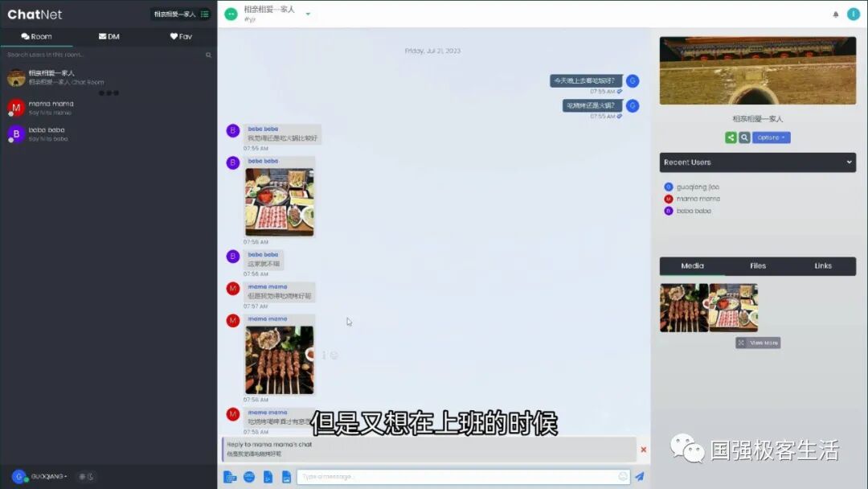Select mama mama in Recent Users
This screenshot has width=868, height=489.
(x=692, y=199)
